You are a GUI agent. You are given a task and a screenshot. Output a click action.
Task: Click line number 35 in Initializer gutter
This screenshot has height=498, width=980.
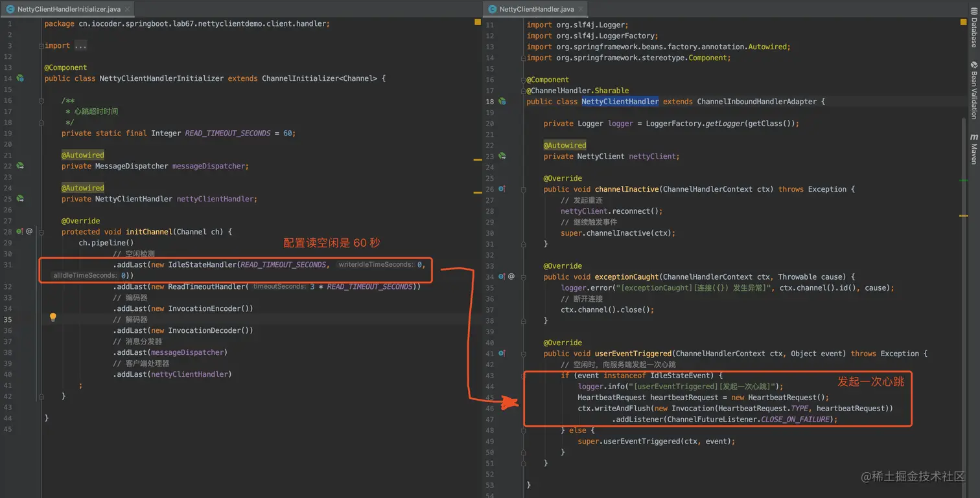pos(8,320)
